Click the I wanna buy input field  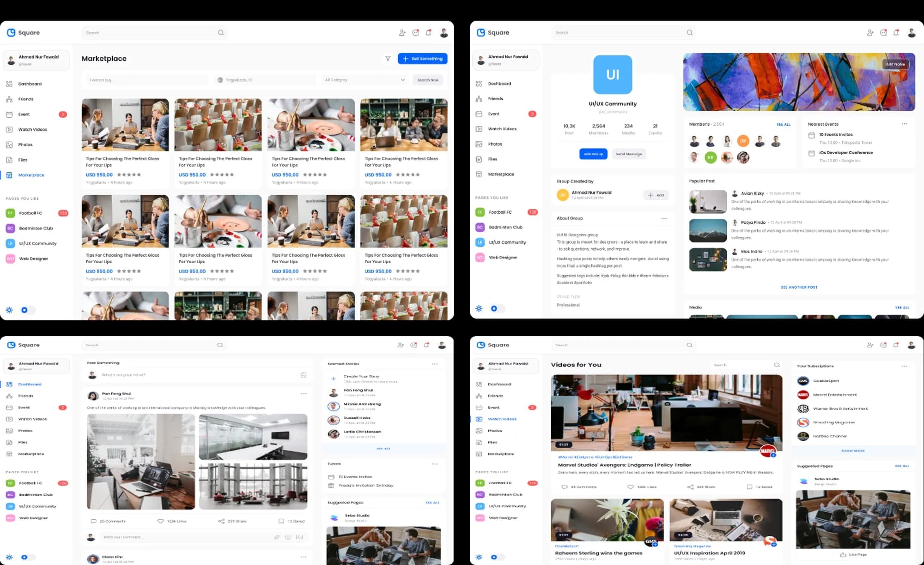147,80
